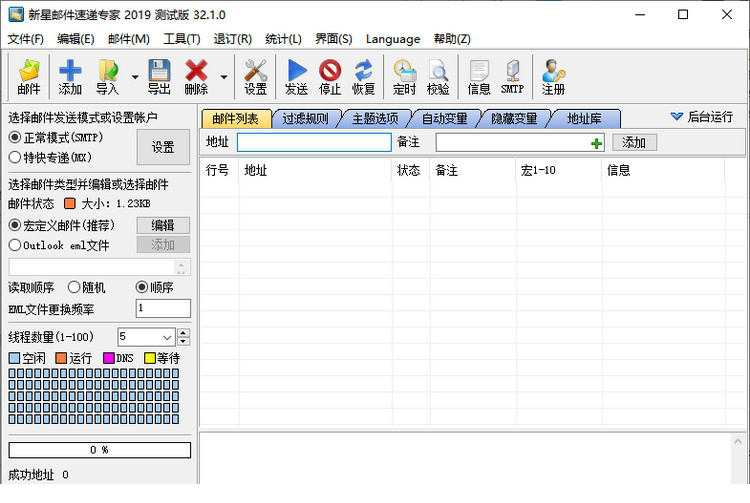Choose 随机 read order radio

click(74, 287)
